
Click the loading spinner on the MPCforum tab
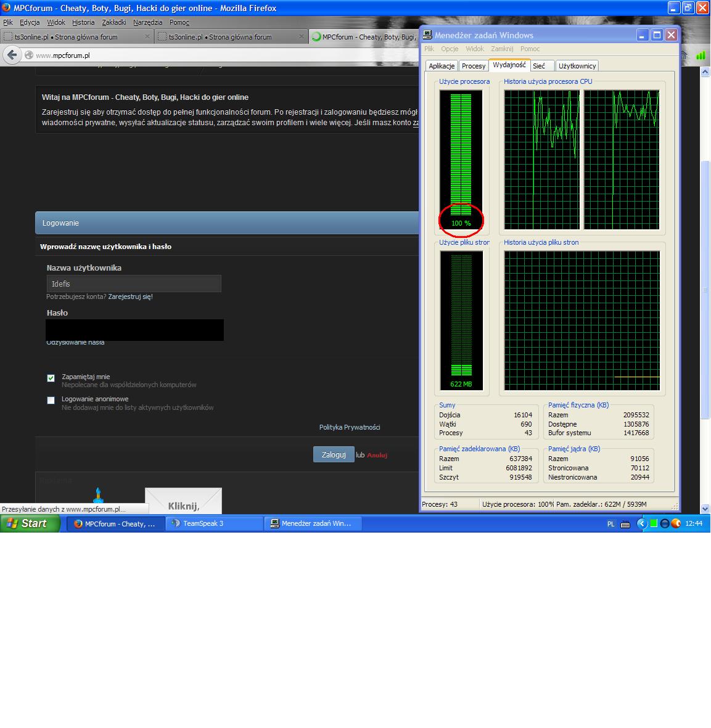(x=316, y=37)
